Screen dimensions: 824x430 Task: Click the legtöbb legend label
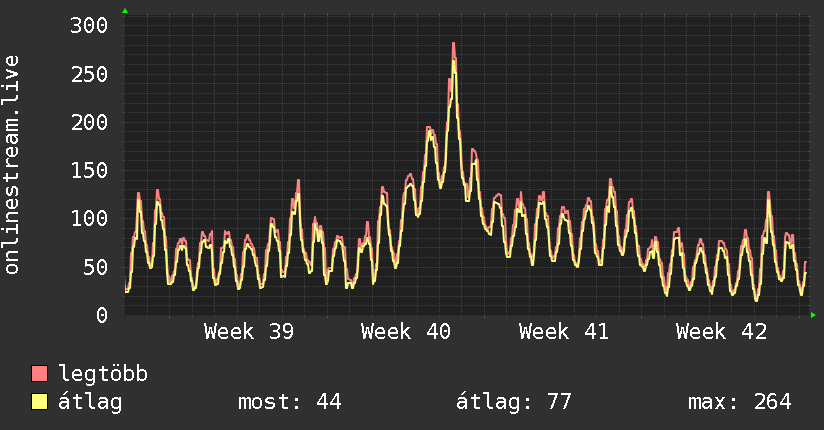click(103, 374)
